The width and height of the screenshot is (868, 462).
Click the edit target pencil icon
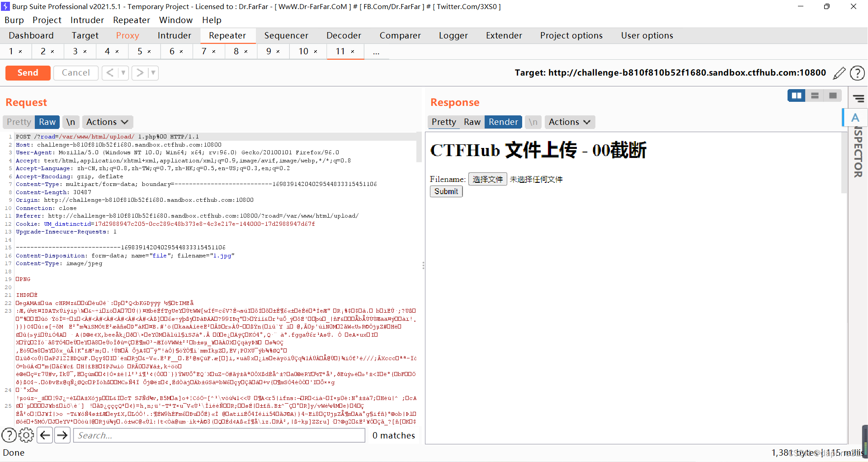click(839, 73)
